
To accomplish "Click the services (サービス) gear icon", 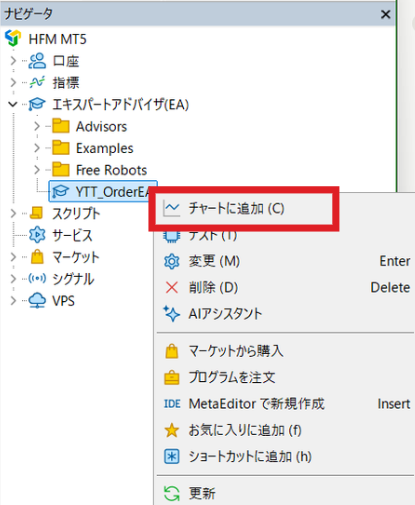I will (x=37, y=235).
